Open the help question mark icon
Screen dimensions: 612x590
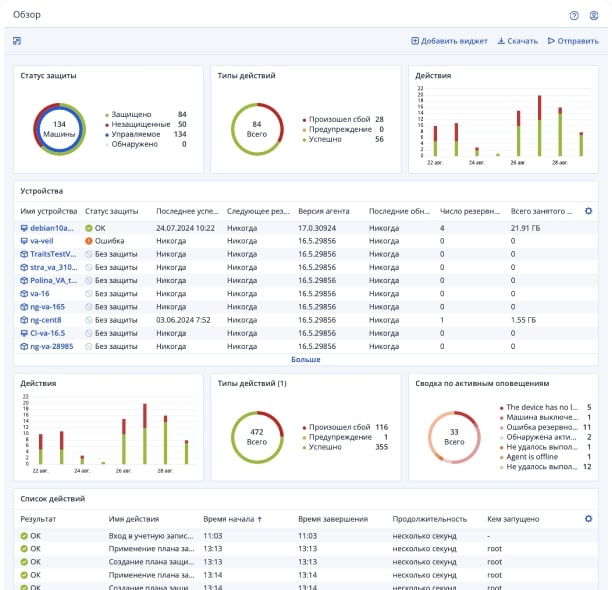(574, 15)
